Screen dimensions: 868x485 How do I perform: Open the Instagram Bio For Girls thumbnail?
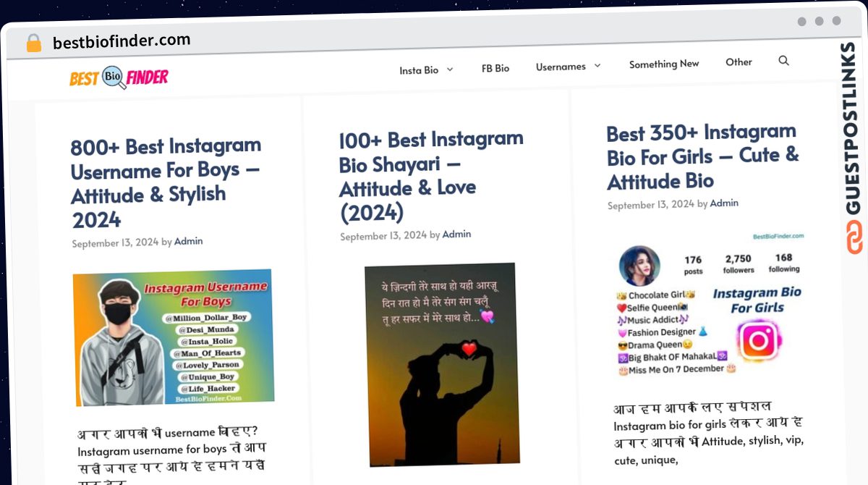tap(710, 304)
